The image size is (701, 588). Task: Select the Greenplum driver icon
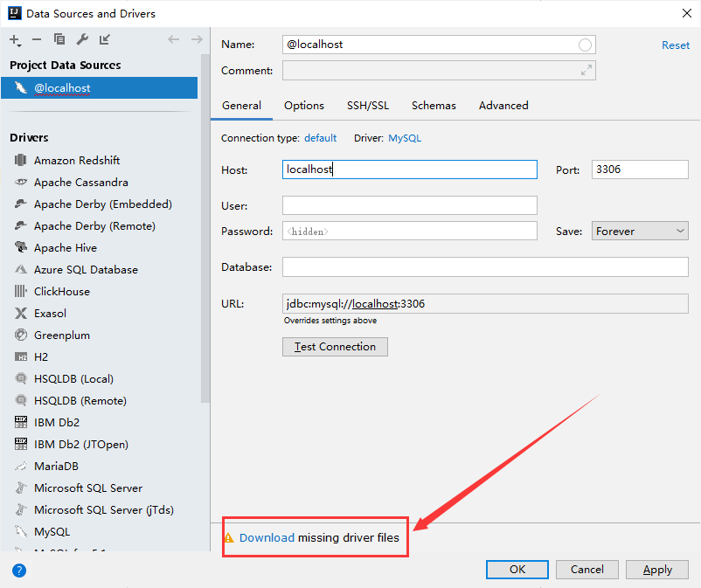pos(21,335)
